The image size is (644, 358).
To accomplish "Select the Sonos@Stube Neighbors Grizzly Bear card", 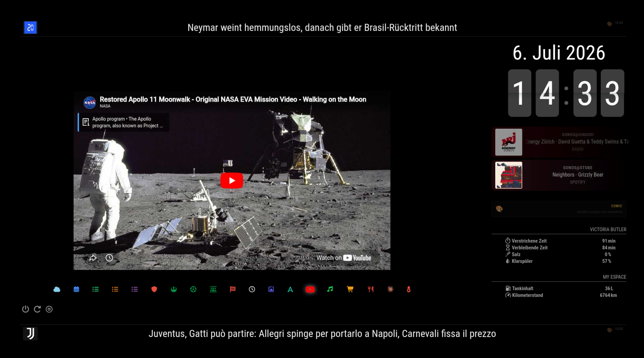I will tap(559, 175).
